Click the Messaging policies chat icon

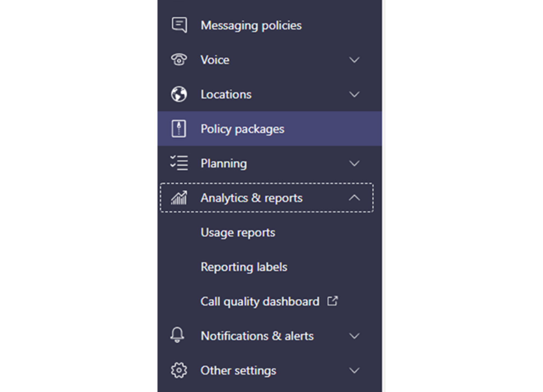(179, 25)
